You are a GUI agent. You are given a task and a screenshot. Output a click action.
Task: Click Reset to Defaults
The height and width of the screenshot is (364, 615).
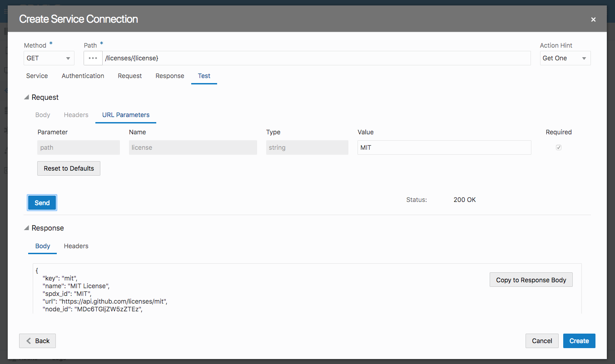(x=69, y=168)
